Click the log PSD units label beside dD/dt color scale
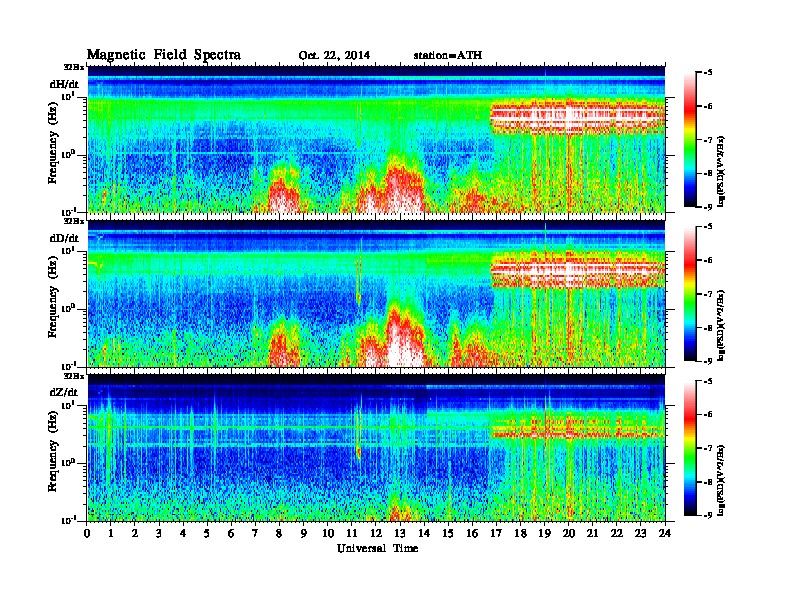Viewport: 792px width, 612px height. click(721, 325)
